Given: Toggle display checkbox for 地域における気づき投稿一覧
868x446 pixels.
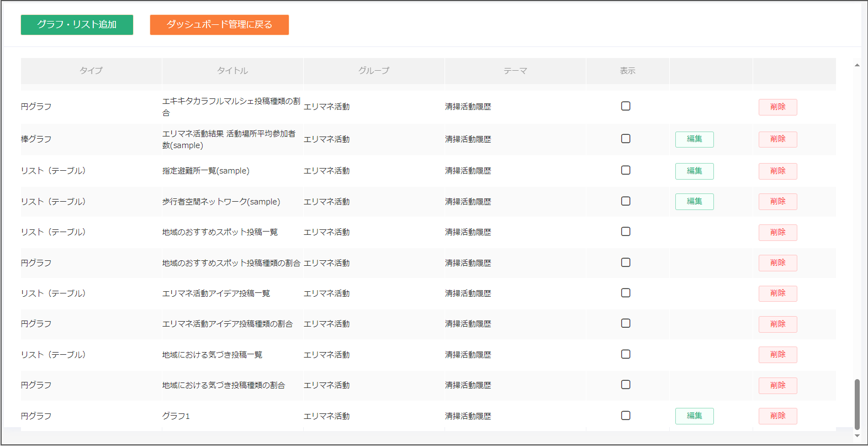Looking at the screenshot, I should click(626, 354).
